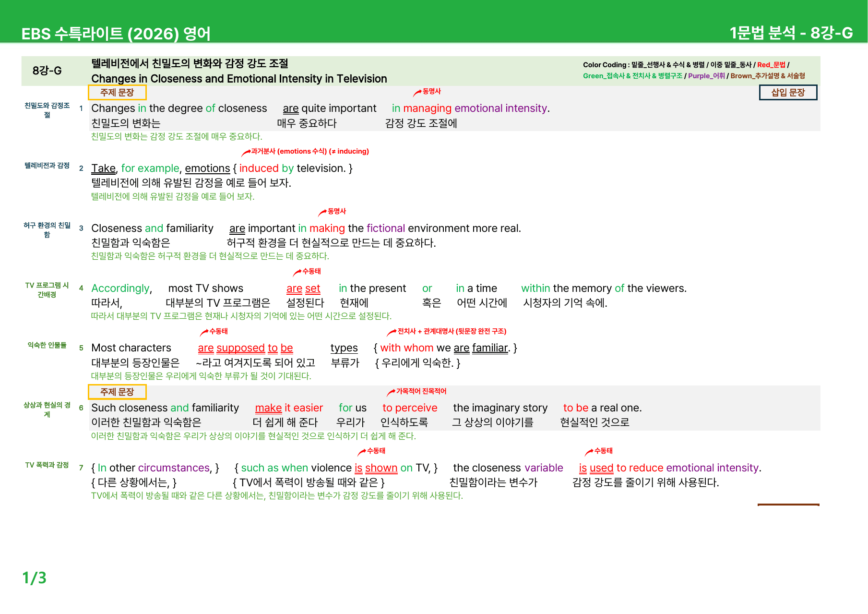
Task: Click the 주제 문장 box above sentence 6
Action: click(x=117, y=392)
